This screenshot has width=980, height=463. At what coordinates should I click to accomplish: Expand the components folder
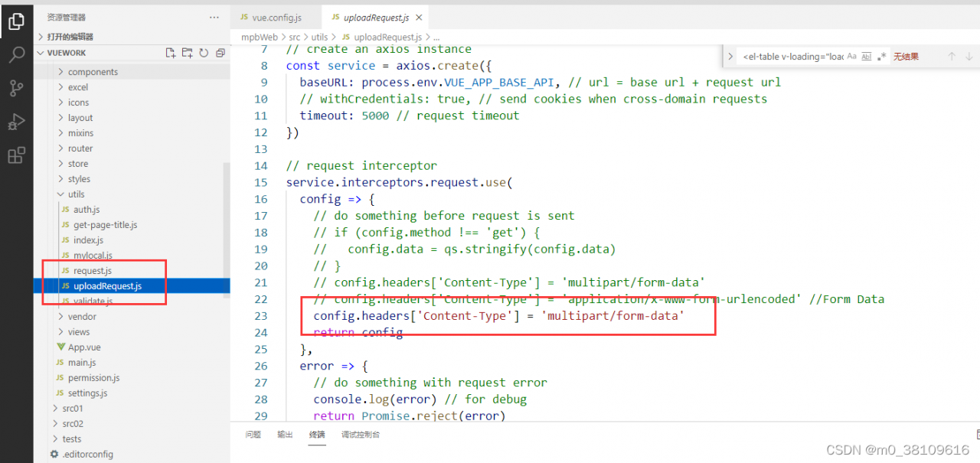coord(62,72)
